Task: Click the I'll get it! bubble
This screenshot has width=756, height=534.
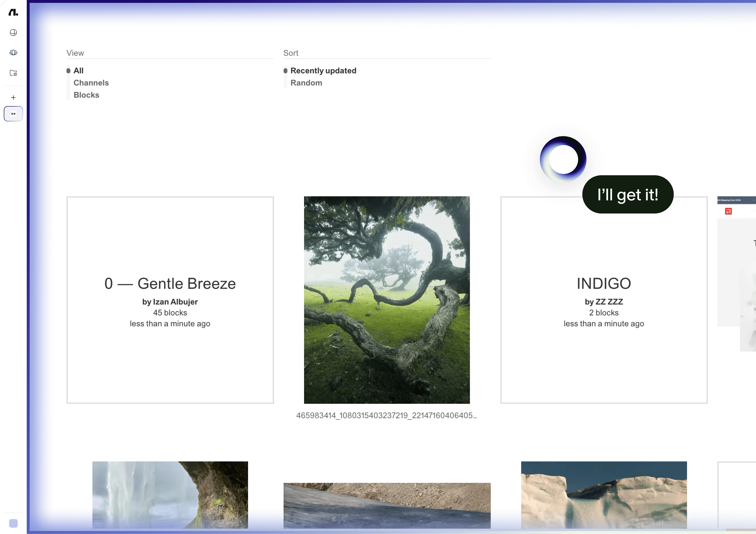Action: (x=628, y=195)
